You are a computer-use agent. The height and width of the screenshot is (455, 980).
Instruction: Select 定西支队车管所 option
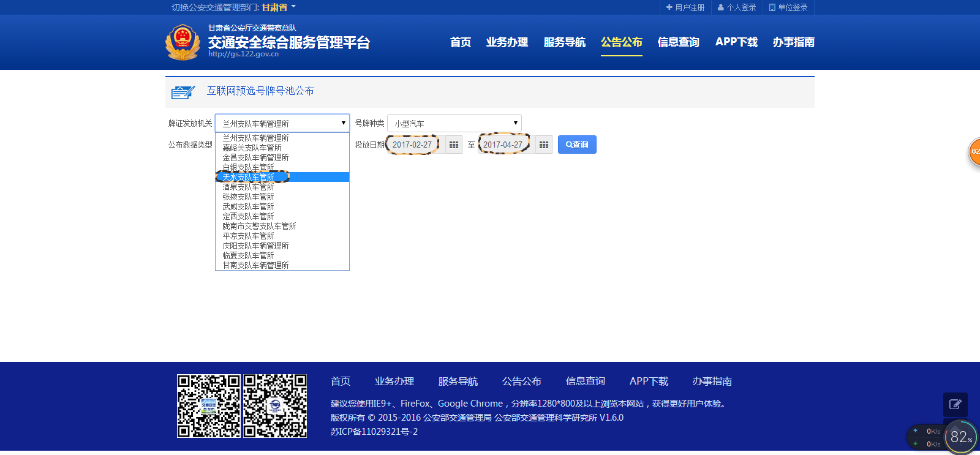pyautogui.click(x=282, y=216)
